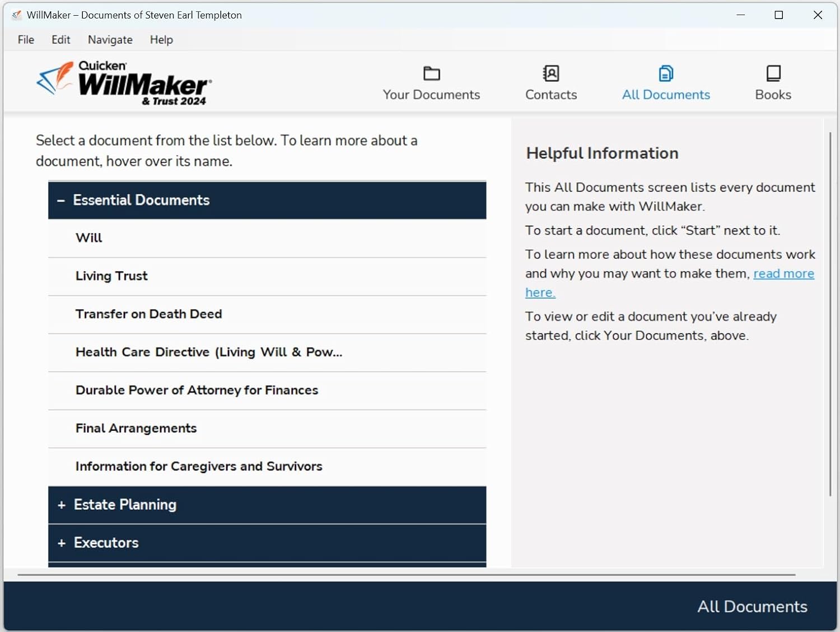The height and width of the screenshot is (632, 840).
Task: Follow the "read more here" link
Action: pyautogui.click(x=783, y=273)
